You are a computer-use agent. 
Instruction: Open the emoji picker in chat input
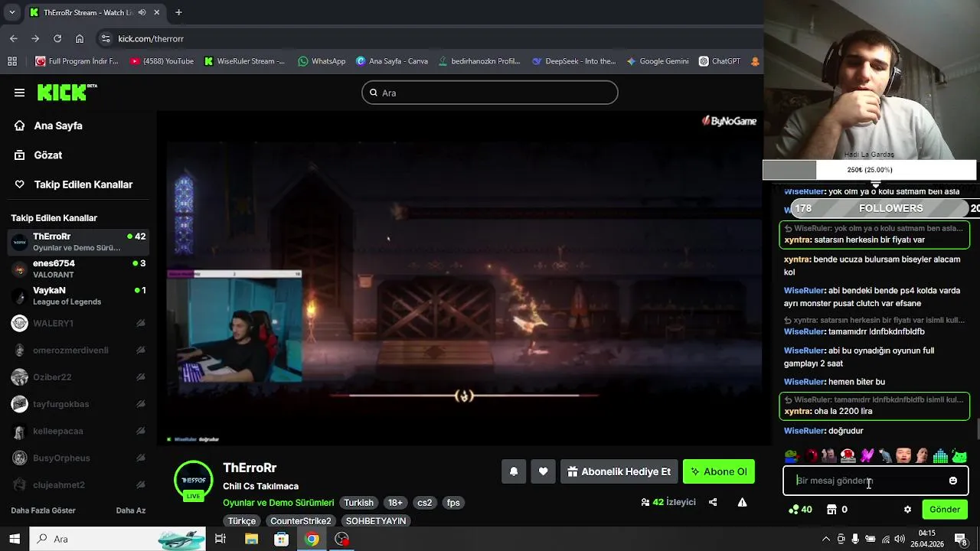(952, 481)
